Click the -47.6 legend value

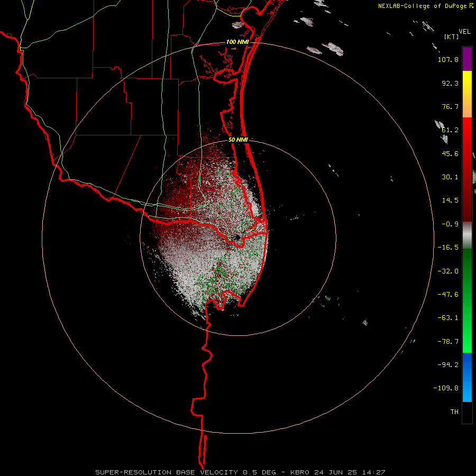[448, 295]
